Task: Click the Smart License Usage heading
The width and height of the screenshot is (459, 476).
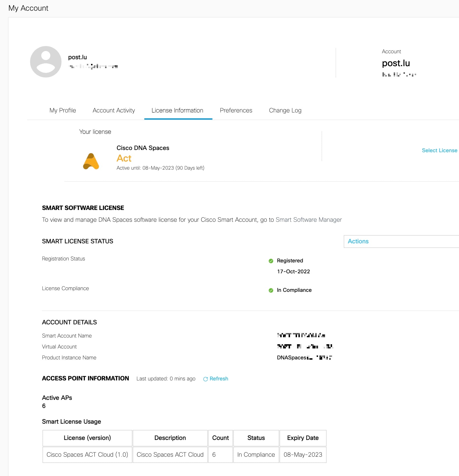Action: tap(71, 422)
